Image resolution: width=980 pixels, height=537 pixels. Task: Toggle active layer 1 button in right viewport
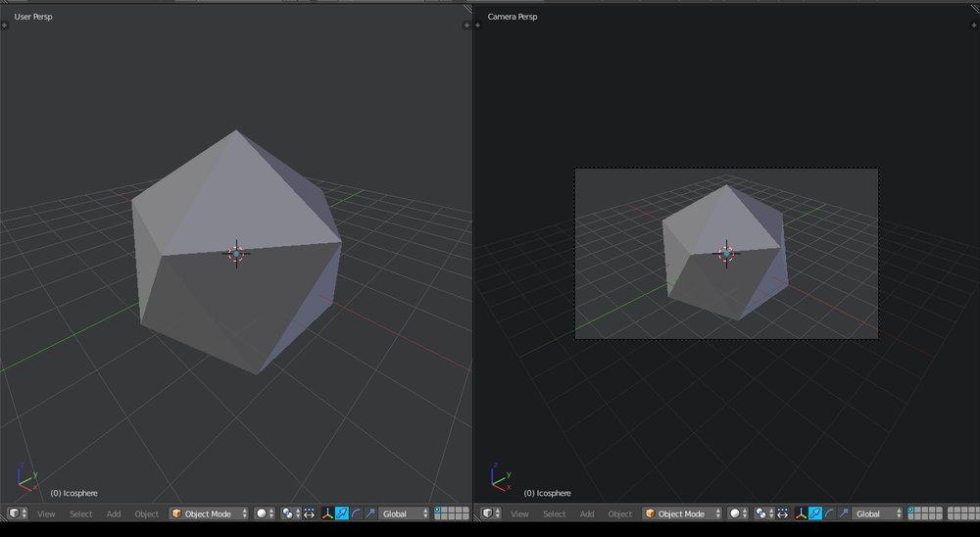coord(911,511)
